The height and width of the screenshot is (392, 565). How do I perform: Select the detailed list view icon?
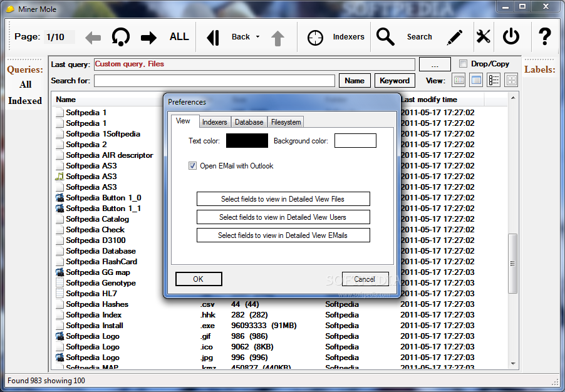(x=494, y=80)
